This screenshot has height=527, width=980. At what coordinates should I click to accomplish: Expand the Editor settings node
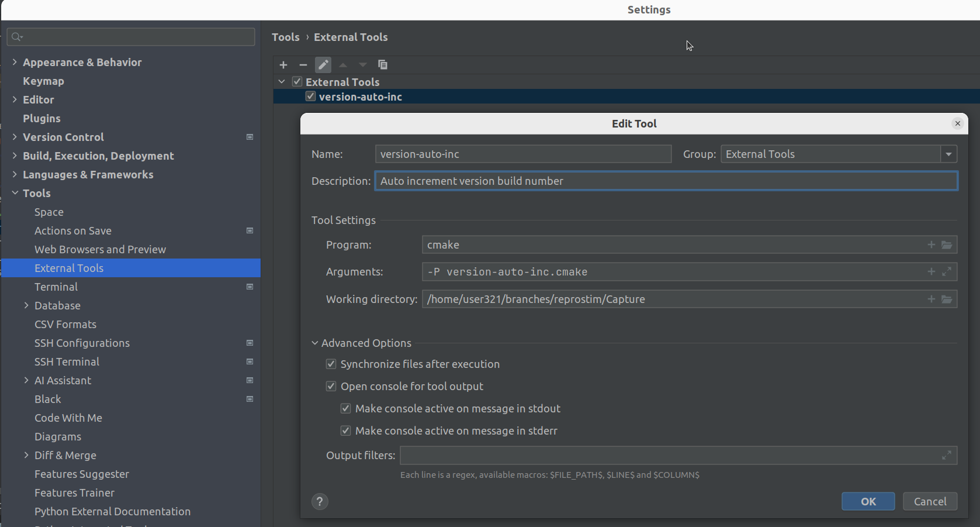[15, 99]
